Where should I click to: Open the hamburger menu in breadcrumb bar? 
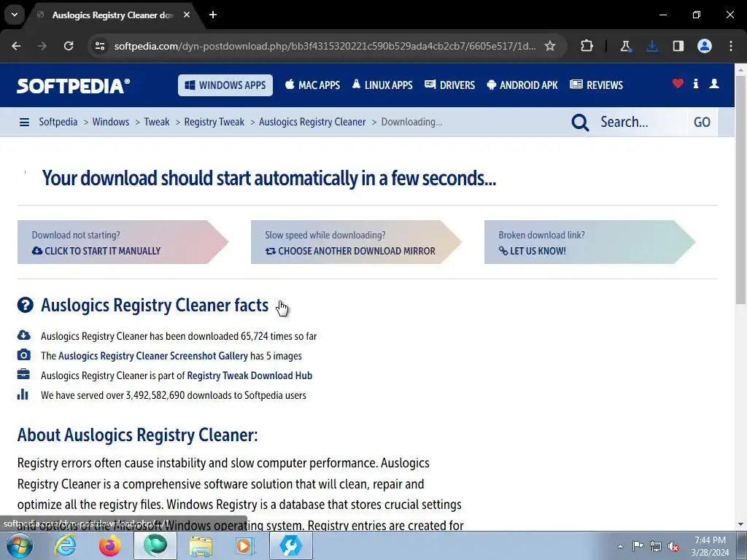pyautogui.click(x=24, y=122)
